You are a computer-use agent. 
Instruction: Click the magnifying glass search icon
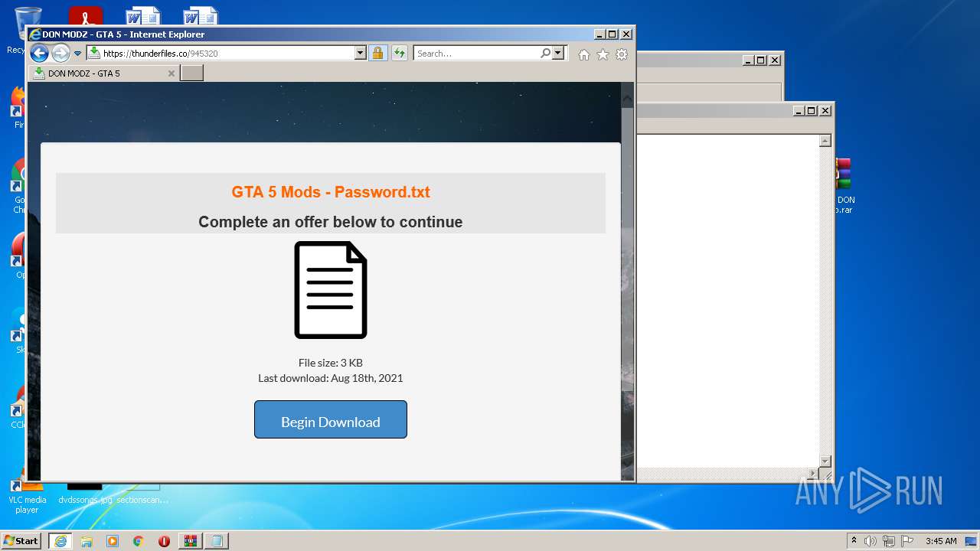(545, 54)
